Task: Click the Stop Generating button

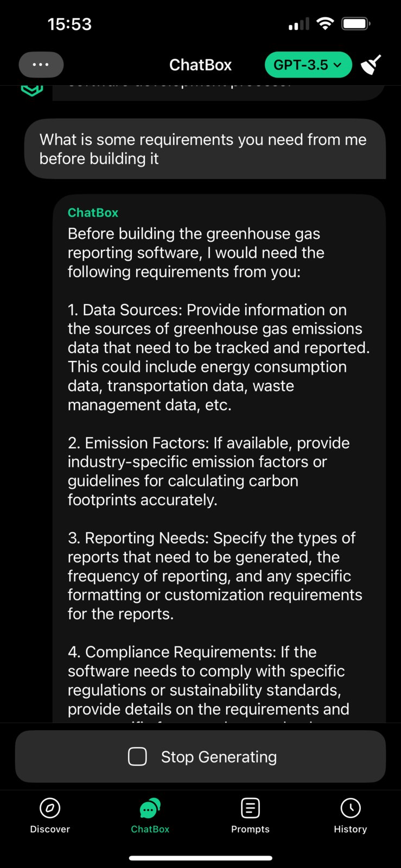Action: tap(200, 756)
